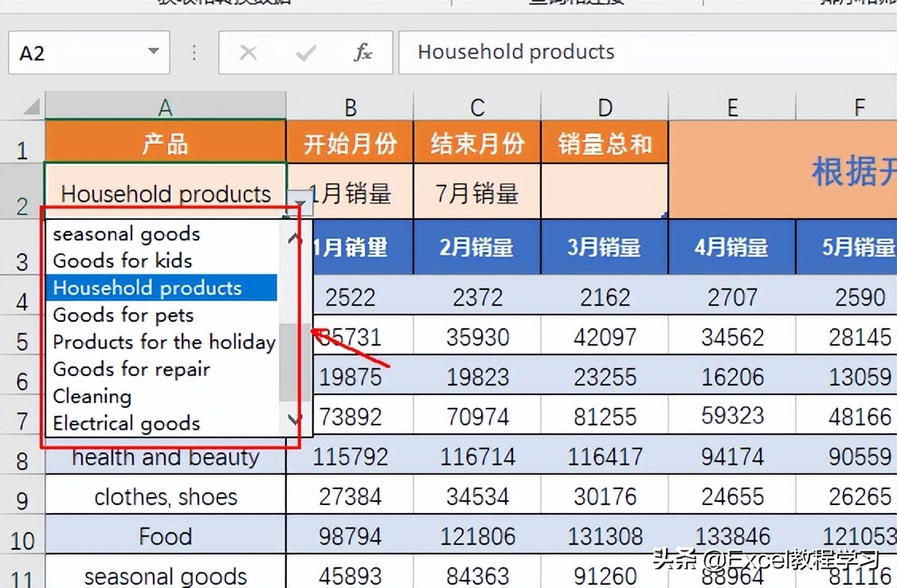Click the Name Box showing A2

click(x=88, y=53)
